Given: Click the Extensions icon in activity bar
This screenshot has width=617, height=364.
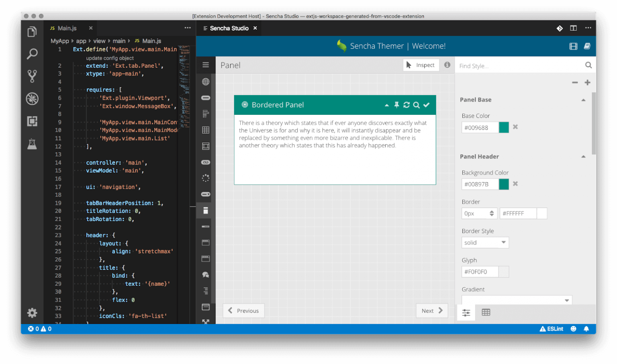Looking at the screenshot, I should click(x=32, y=121).
